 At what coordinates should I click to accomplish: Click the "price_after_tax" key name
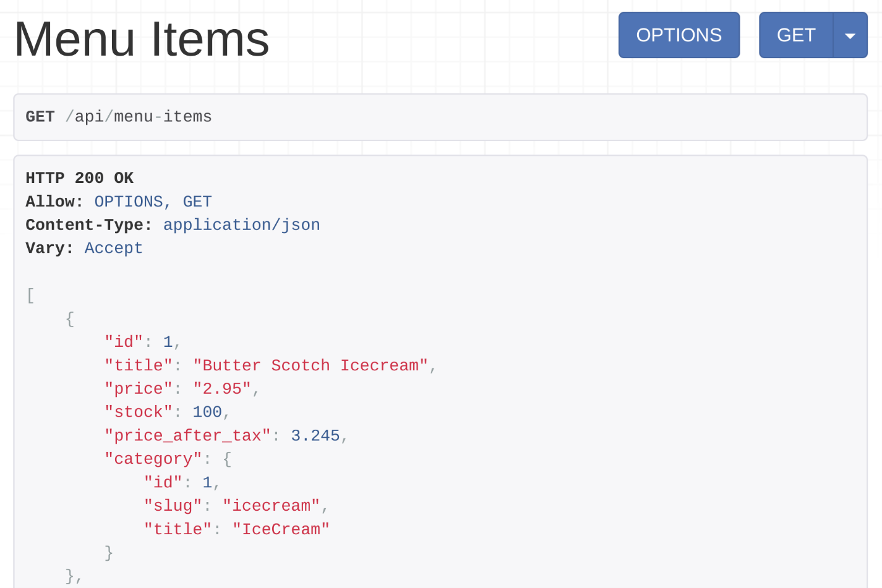[x=187, y=435]
